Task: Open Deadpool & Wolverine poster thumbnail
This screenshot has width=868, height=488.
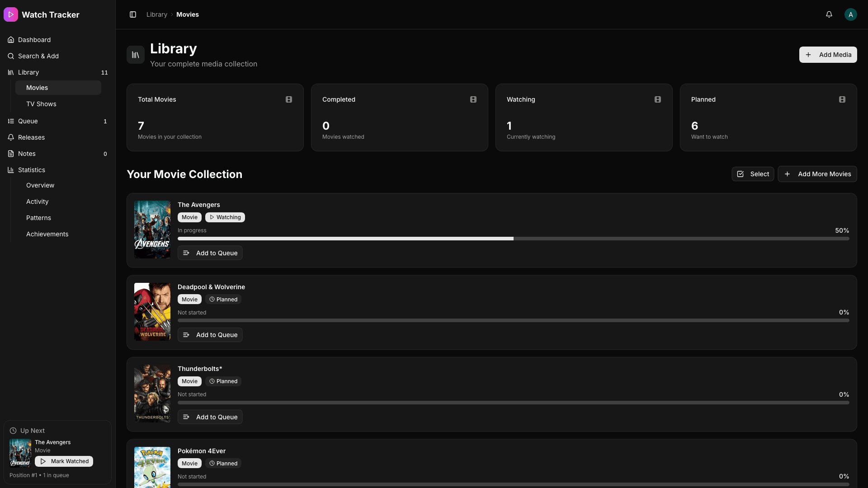Action: click(x=152, y=312)
